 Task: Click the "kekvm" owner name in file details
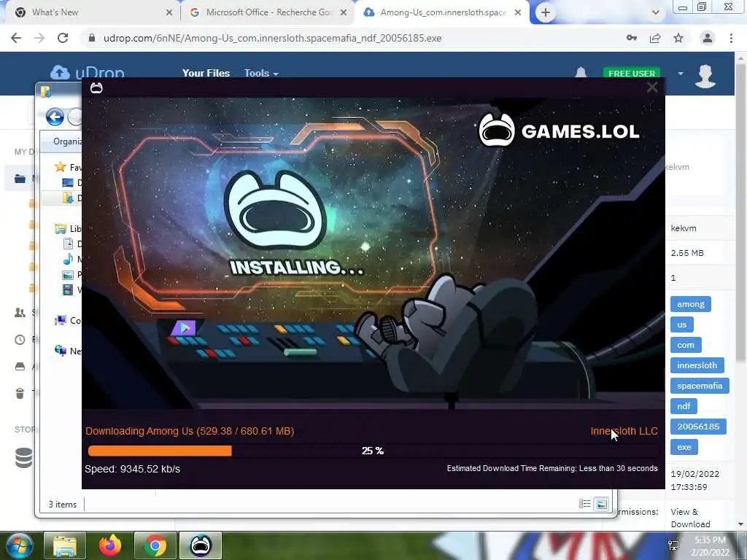[x=683, y=228]
